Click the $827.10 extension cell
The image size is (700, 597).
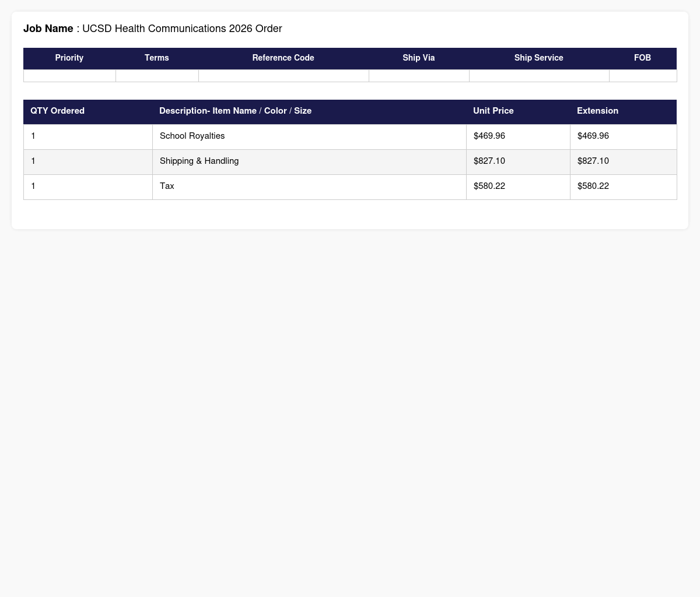pyautogui.click(x=624, y=161)
